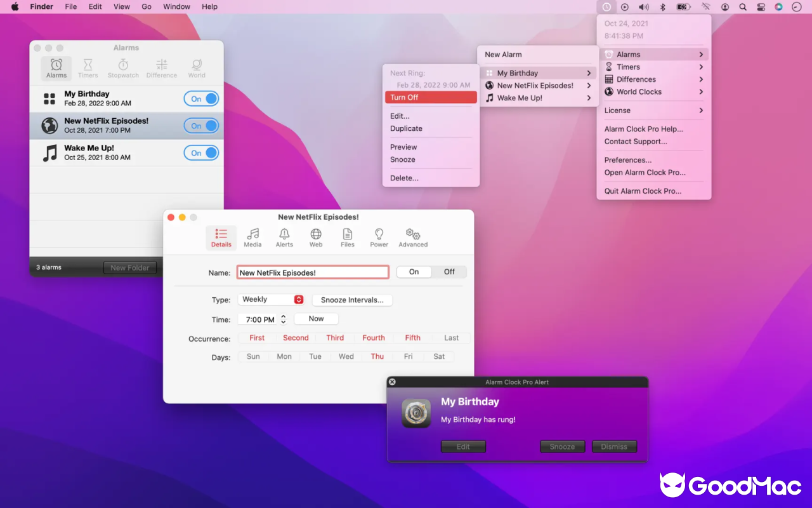Screen dimensions: 812x508
Task: Open Alarm Clock Pro menu bar icon
Action: pos(606,6)
